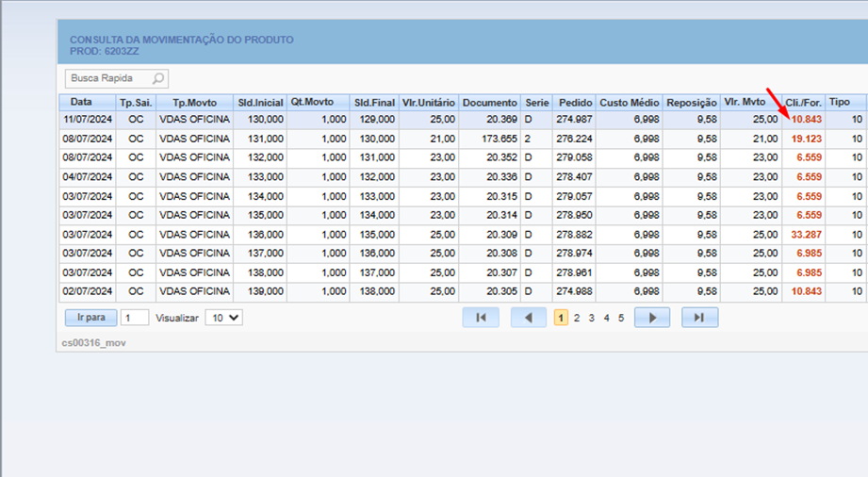Click document number 20.352
The image size is (868, 477).
[x=501, y=157]
